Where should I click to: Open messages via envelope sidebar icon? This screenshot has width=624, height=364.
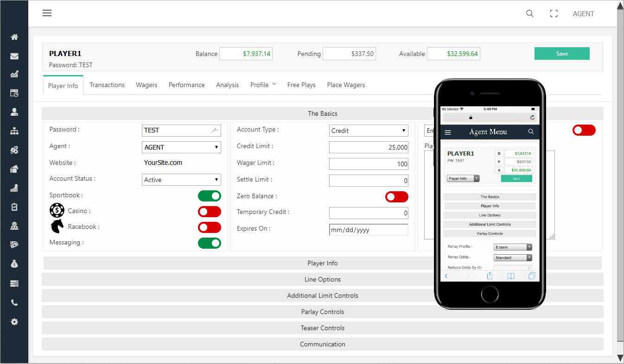coord(14,56)
